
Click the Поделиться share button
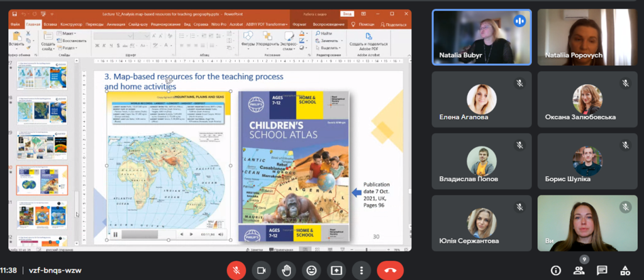[394, 24]
